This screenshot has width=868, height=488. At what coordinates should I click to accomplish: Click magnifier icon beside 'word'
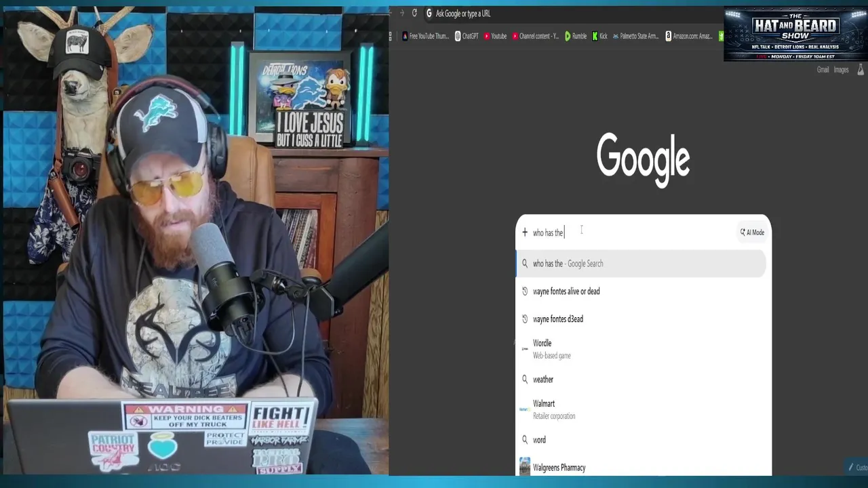tap(524, 440)
